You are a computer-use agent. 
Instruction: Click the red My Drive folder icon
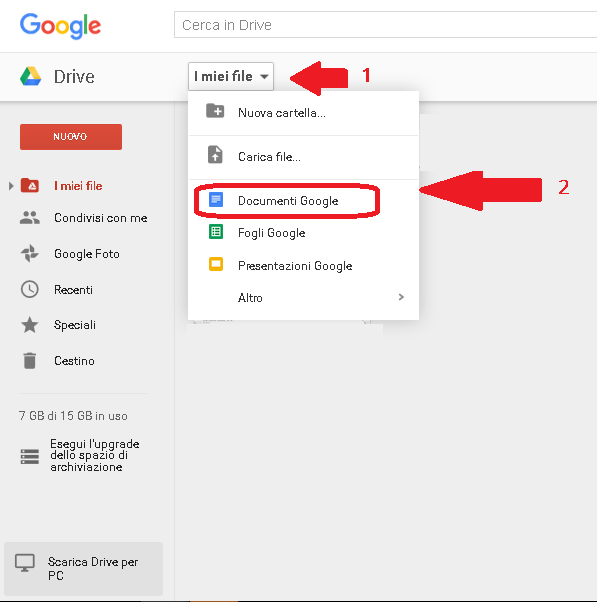[x=30, y=185]
